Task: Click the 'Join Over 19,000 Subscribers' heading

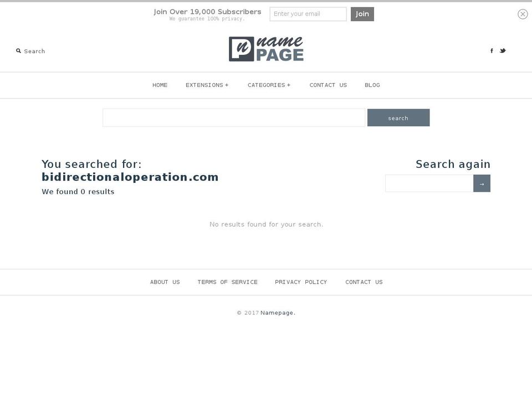Action: (207, 12)
